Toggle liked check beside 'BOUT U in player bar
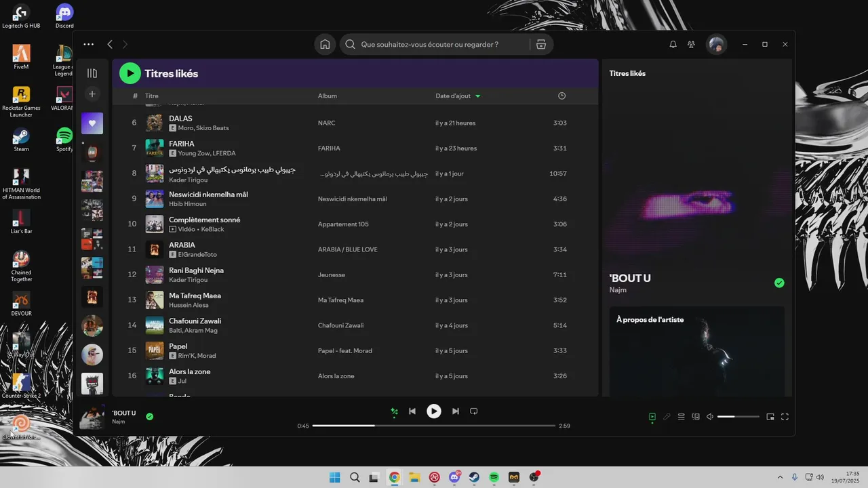This screenshot has width=868, height=488. pos(150,417)
